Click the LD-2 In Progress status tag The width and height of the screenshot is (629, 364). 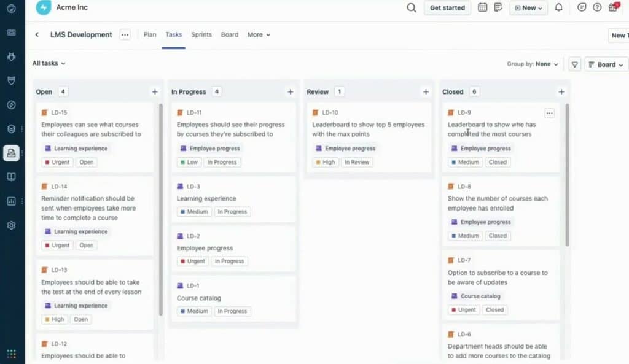230,261
